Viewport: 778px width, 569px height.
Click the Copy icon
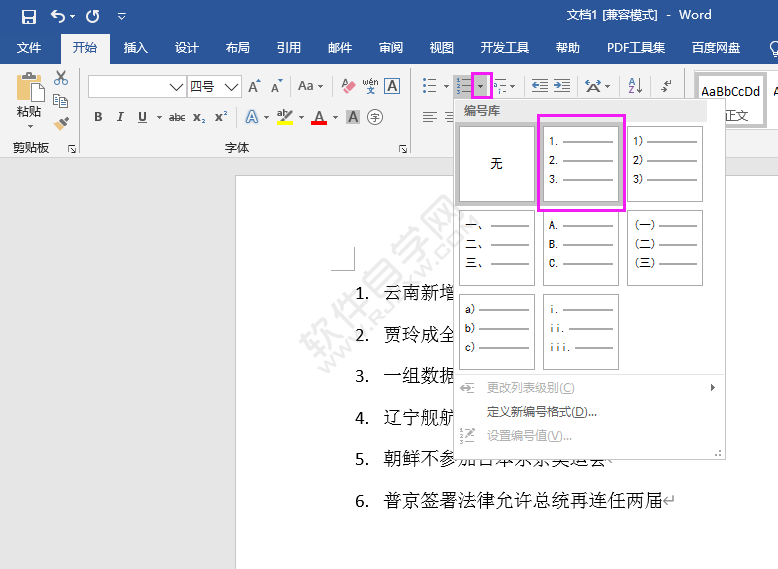click(x=61, y=101)
